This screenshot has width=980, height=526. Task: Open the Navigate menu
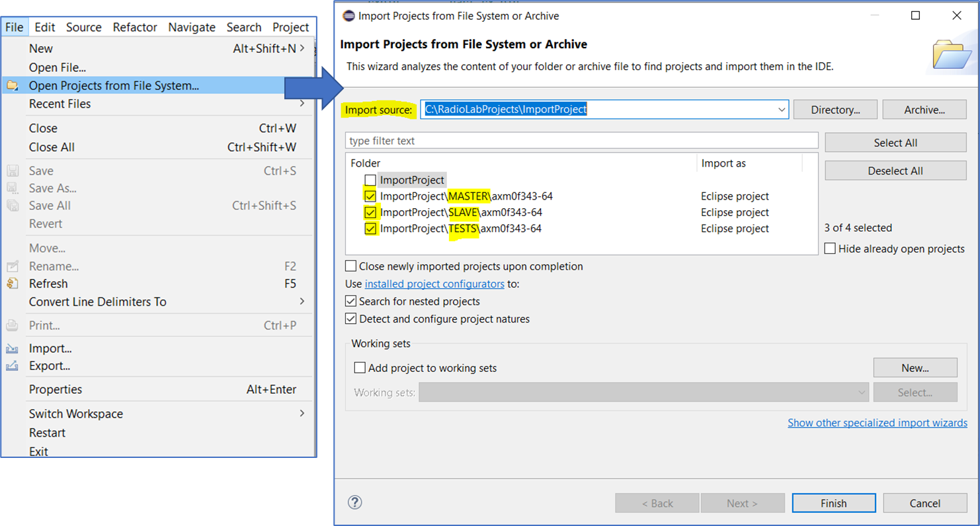[x=192, y=27]
